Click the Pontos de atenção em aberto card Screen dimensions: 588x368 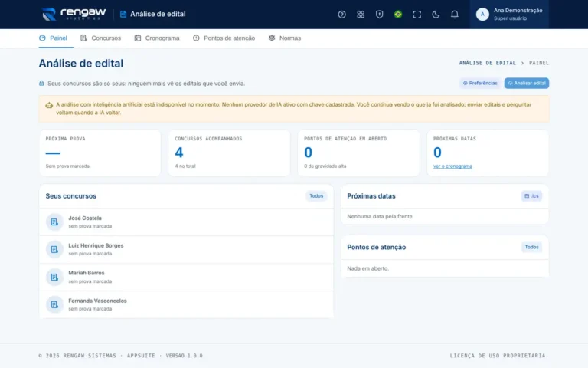point(358,153)
